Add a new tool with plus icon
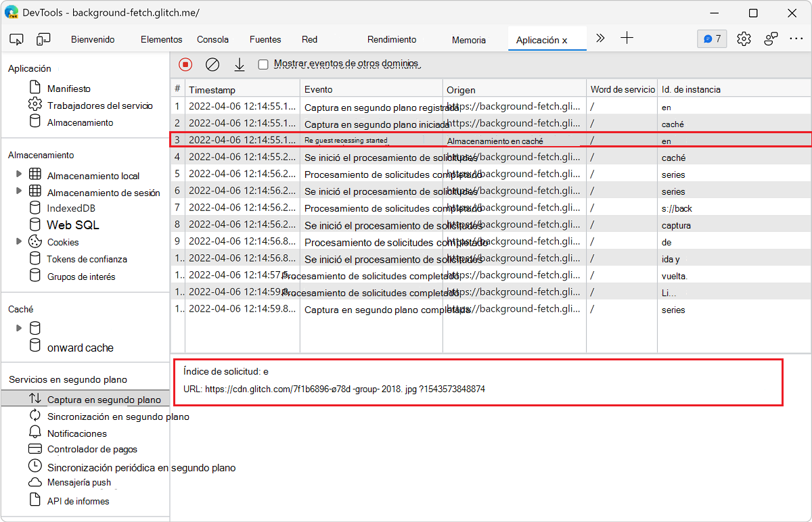The width and height of the screenshot is (812, 522). click(627, 39)
